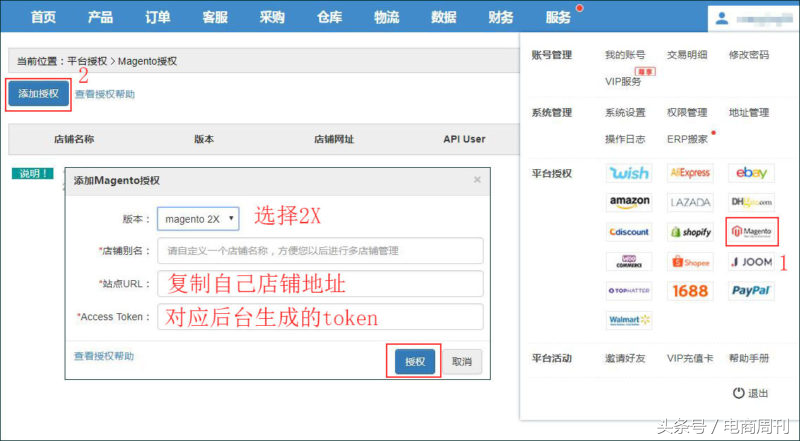This screenshot has height=441, width=800.
Task: Open VIP充值卡 link
Action: [x=690, y=358]
